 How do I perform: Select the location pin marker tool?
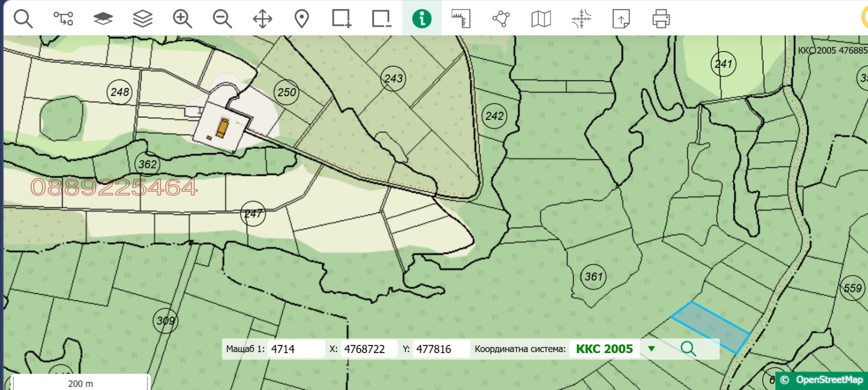coord(302,18)
